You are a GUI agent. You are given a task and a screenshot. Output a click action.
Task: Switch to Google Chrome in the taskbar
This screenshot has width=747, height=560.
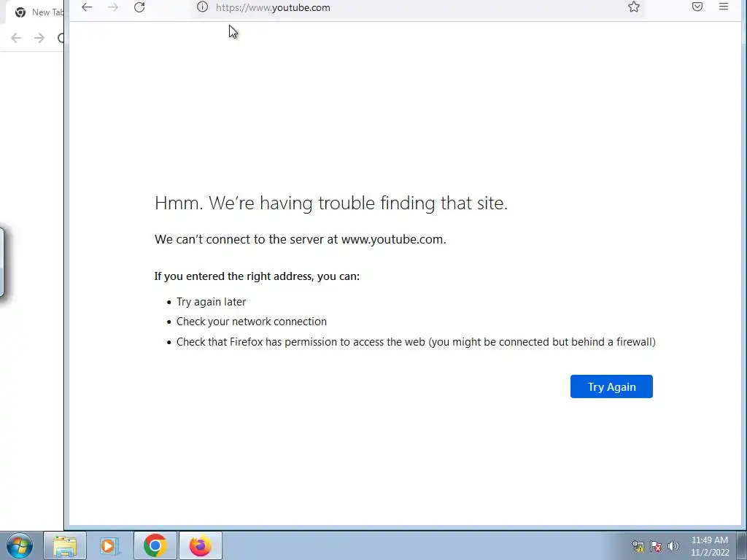coord(155,545)
